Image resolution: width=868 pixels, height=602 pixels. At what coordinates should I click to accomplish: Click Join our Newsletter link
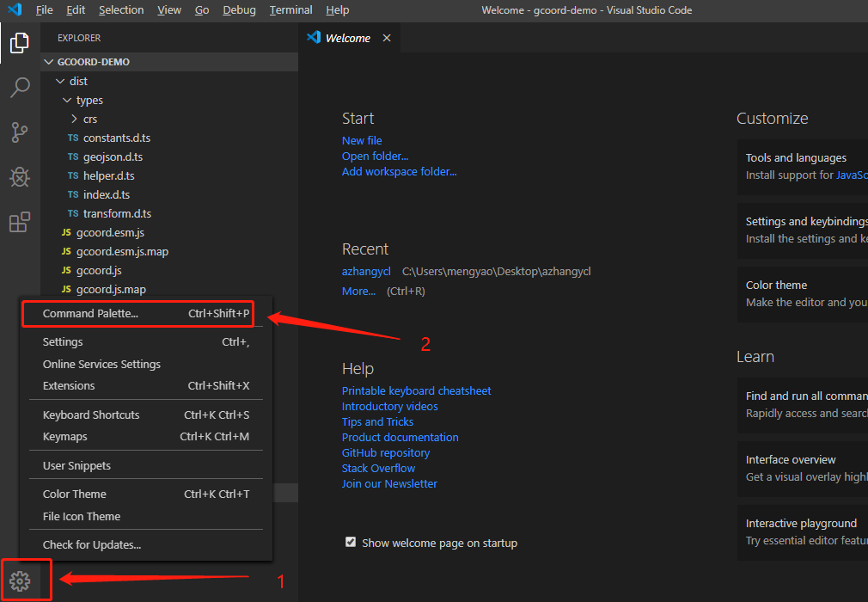(x=389, y=483)
